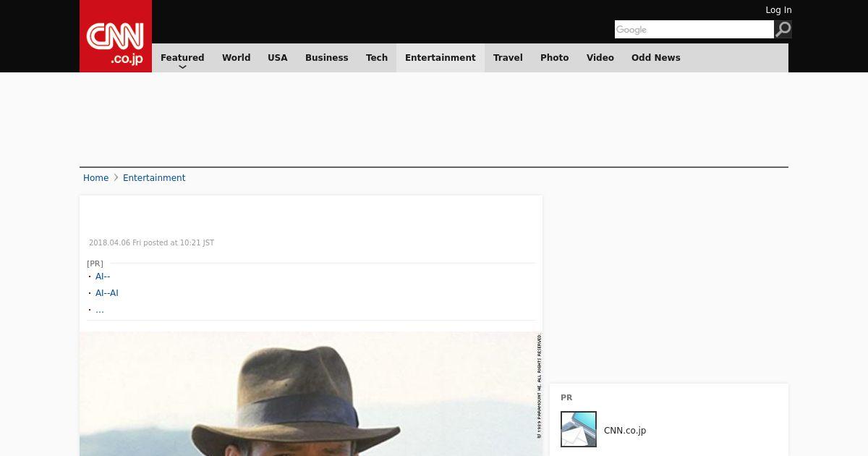868x456 pixels.
Task: Click the 'PR' heading in the sidebar
Action: tap(566, 398)
